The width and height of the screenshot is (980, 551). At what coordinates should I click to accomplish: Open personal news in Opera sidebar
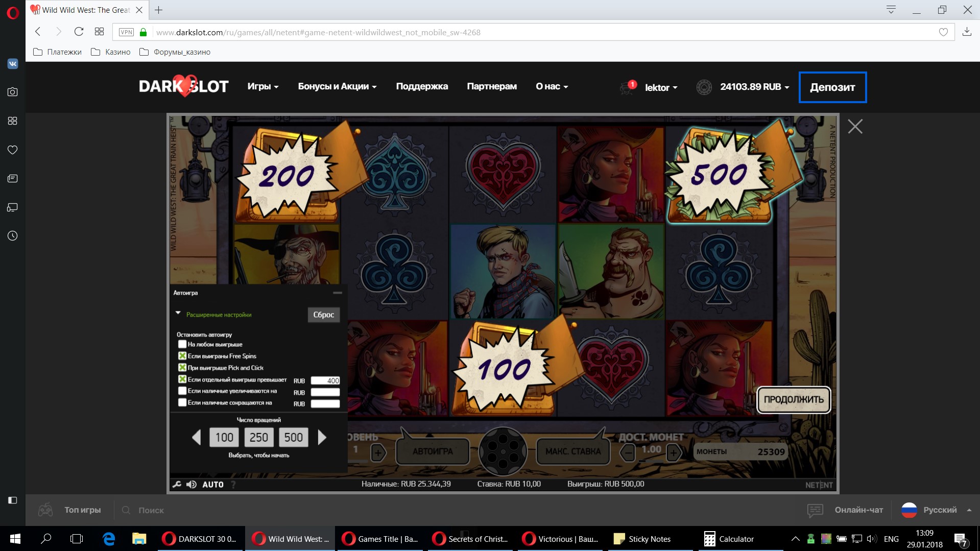click(13, 178)
